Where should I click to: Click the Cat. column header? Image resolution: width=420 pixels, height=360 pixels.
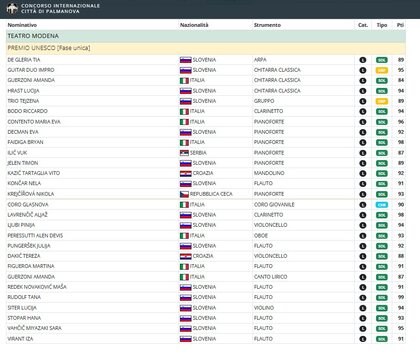pos(363,25)
